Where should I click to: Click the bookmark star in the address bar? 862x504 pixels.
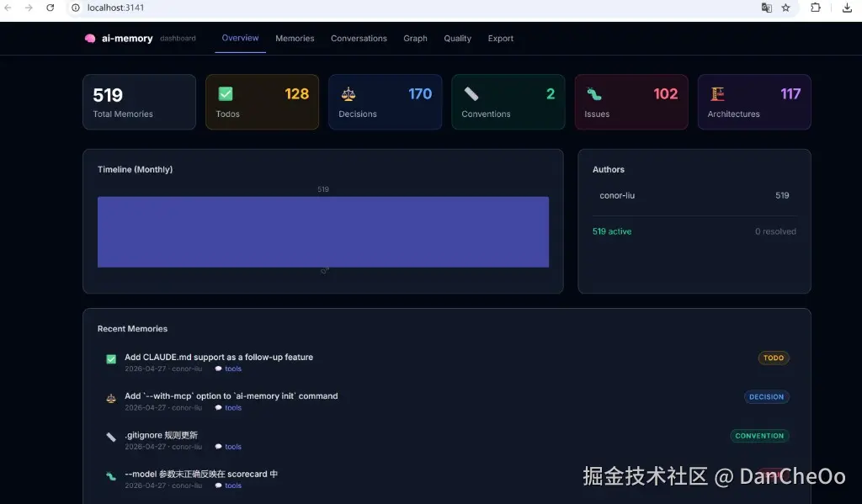786,8
